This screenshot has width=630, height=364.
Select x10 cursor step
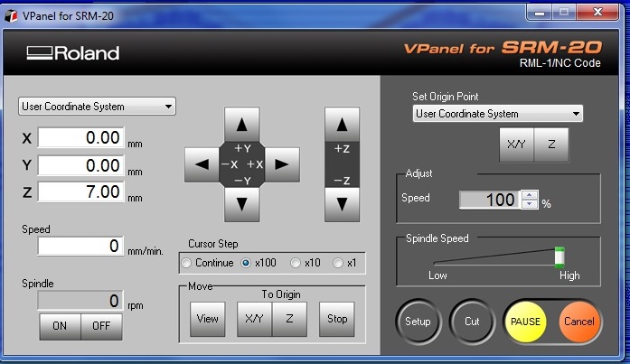296,263
